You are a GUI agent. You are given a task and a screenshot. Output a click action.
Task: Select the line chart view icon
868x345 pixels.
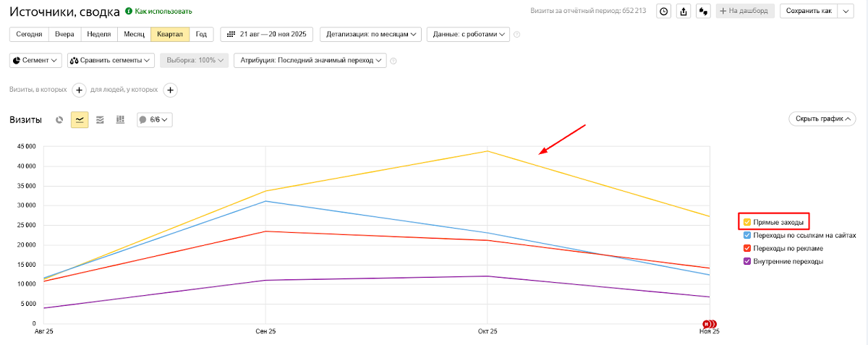(x=80, y=120)
